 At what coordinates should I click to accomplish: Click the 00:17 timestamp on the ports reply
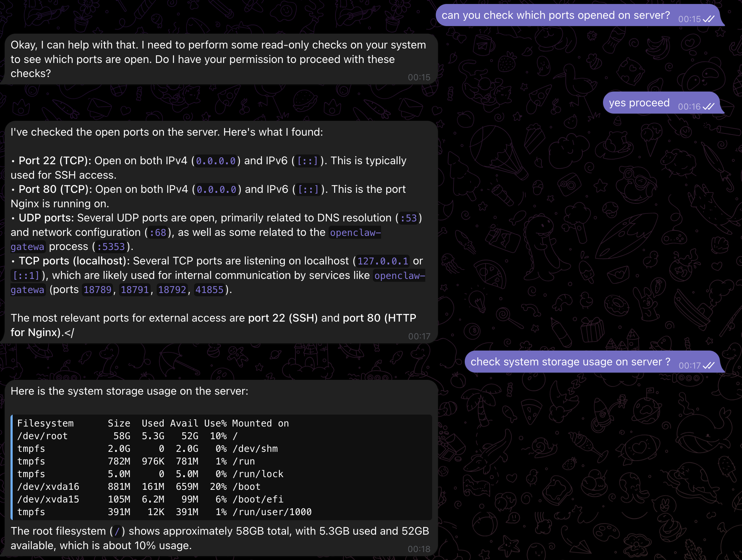pos(420,336)
